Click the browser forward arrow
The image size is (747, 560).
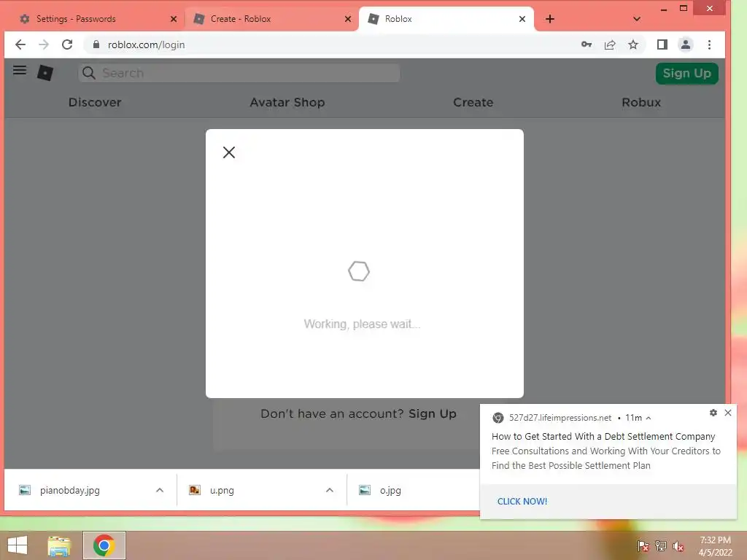[x=44, y=44]
